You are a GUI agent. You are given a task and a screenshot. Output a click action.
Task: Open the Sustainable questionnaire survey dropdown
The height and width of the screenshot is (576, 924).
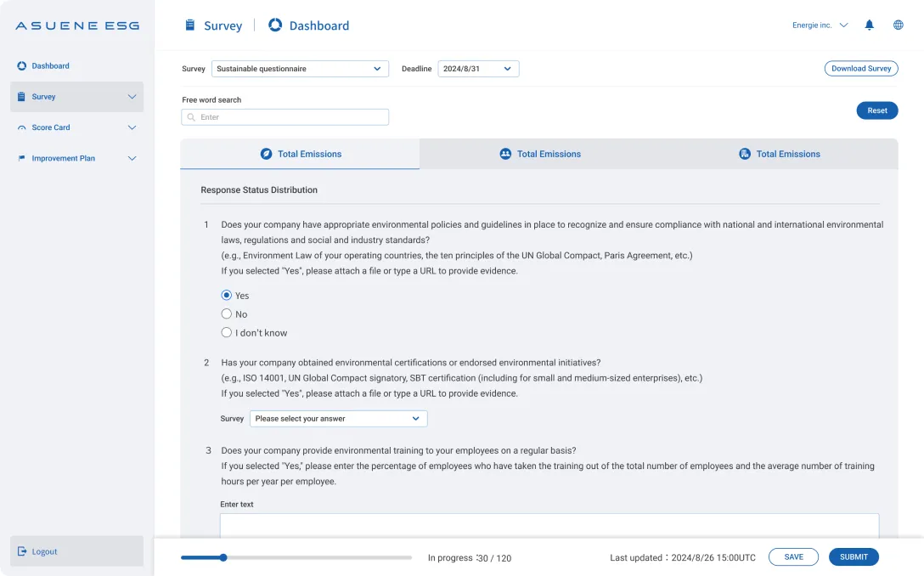click(300, 69)
